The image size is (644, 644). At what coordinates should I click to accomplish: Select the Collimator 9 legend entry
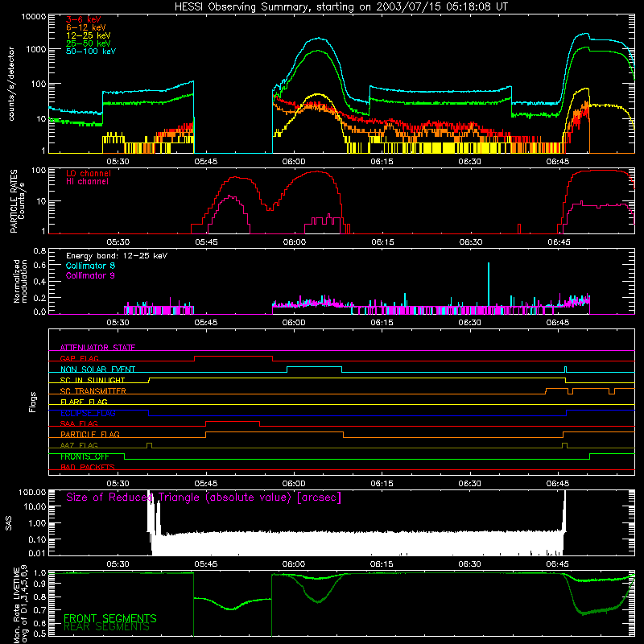[90, 275]
